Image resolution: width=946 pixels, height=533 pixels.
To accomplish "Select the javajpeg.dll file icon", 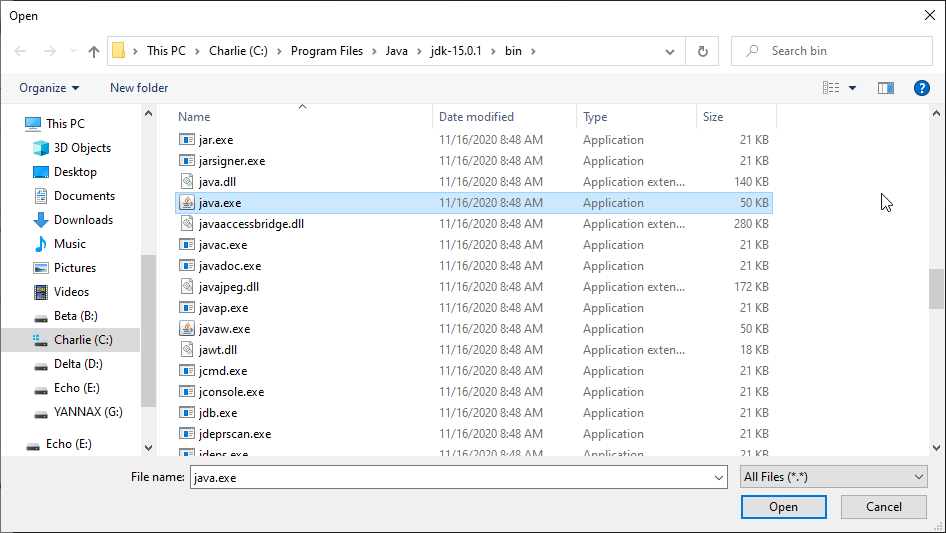I will click(187, 287).
